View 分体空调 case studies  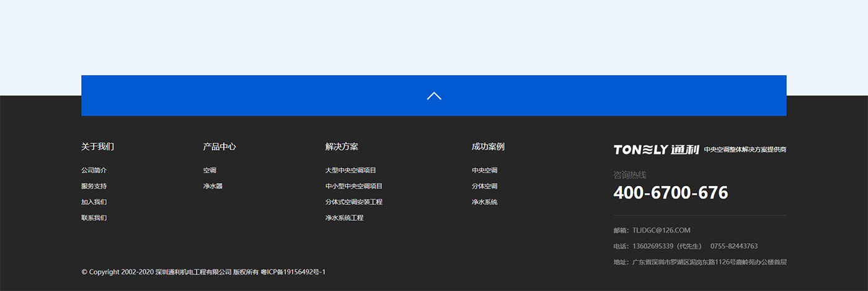click(x=484, y=186)
